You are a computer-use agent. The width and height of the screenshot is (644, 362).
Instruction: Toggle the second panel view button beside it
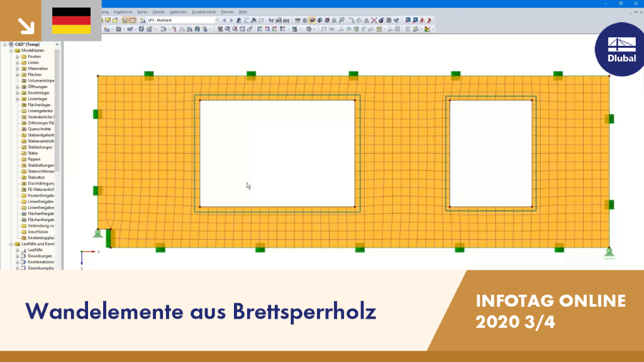(x=133, y=20)
